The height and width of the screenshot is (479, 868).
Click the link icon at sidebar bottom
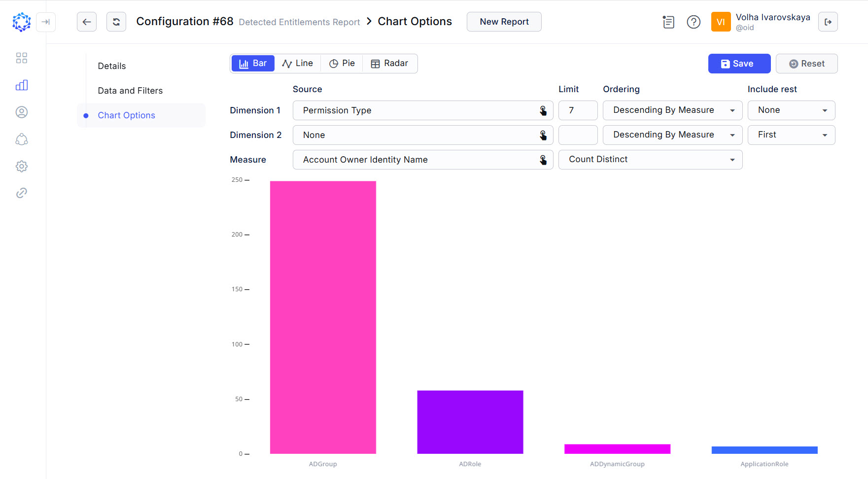tap(22, 193)
